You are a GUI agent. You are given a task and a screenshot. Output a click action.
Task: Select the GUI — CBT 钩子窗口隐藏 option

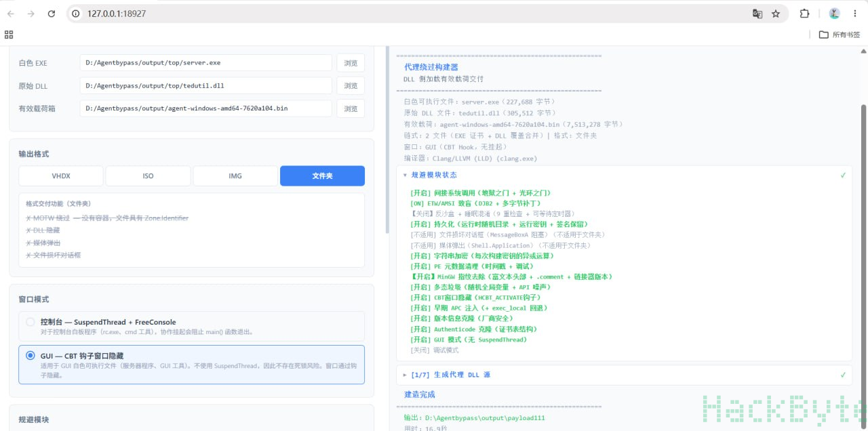pyautogui.click(x=191, y=365)
